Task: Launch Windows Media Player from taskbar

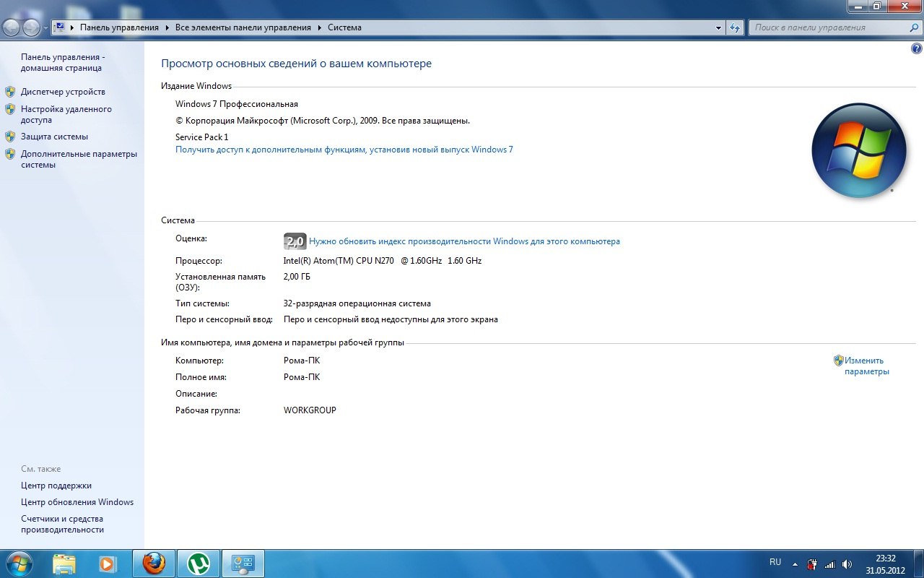Action: [108, 564]
